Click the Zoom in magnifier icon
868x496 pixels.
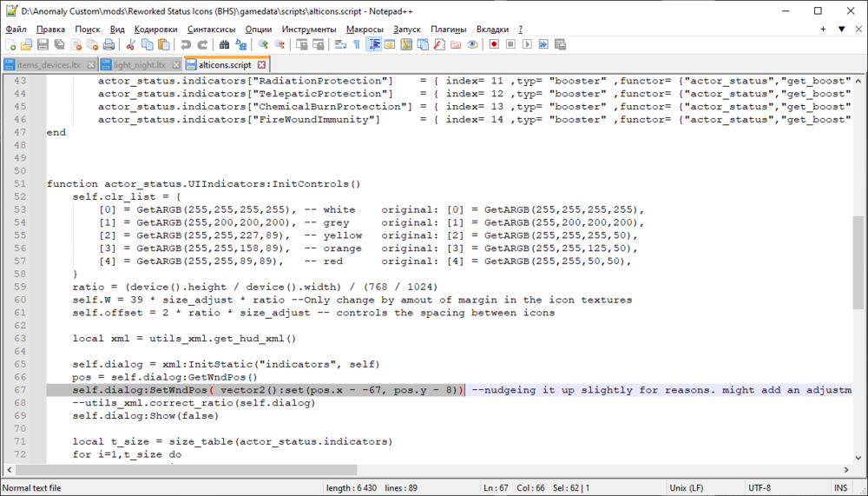(x=261, y=44)
